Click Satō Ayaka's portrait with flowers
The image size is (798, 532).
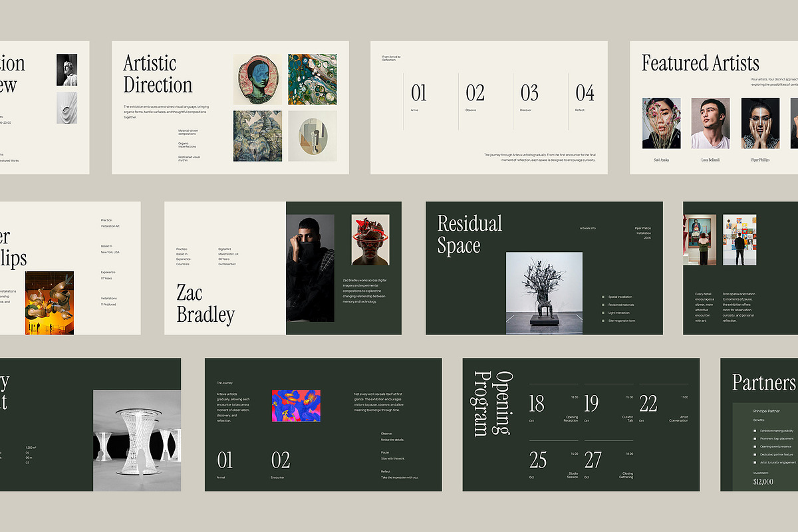662,123
